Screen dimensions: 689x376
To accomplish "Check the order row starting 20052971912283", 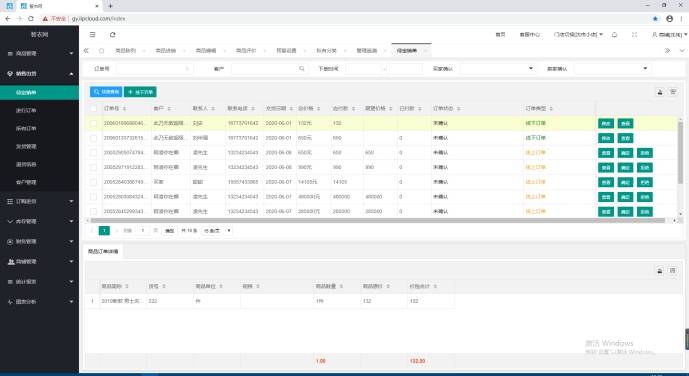I will [93, 167].
